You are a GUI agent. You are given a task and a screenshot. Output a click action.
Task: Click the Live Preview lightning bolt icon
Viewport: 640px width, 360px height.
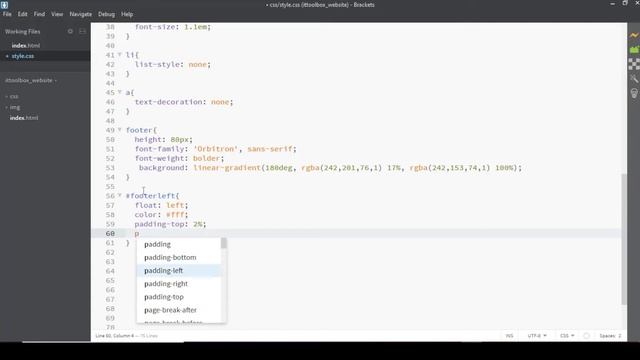click(x=634, y=36)
